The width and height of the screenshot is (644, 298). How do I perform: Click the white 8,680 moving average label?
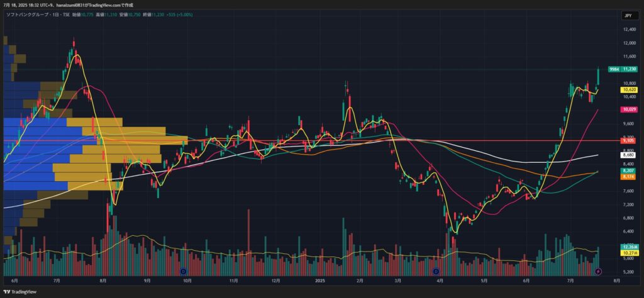(x=629, y=155)
